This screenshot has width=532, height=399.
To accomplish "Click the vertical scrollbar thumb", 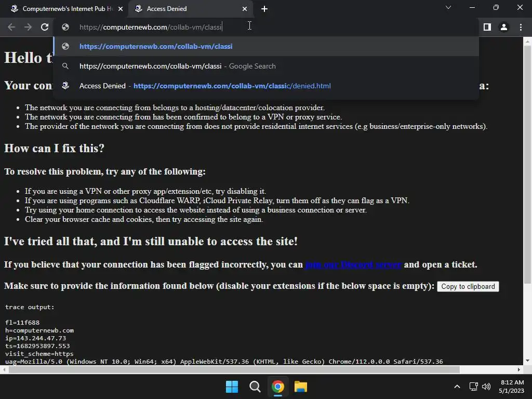I will click(527, 165).
